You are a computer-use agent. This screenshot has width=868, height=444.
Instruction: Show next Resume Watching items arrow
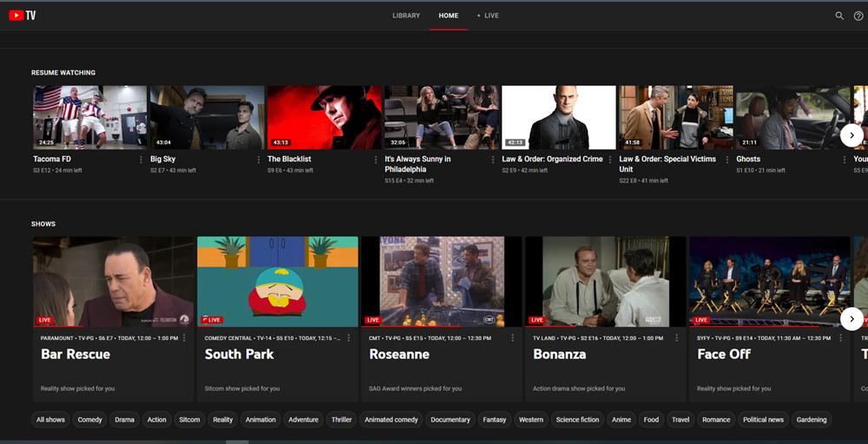coord(852,135)
